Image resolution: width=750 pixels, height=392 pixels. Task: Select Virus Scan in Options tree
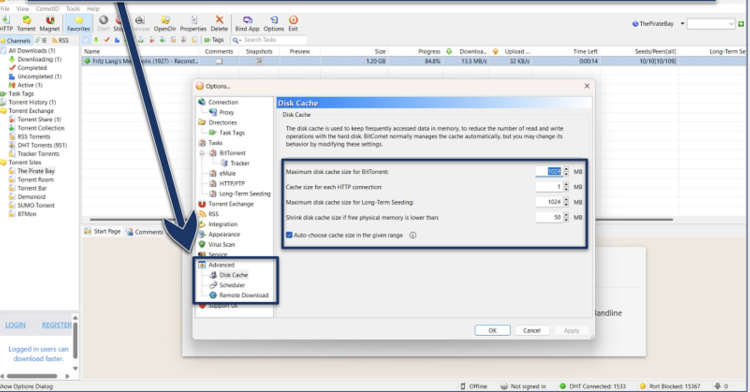tap(221, 244)
